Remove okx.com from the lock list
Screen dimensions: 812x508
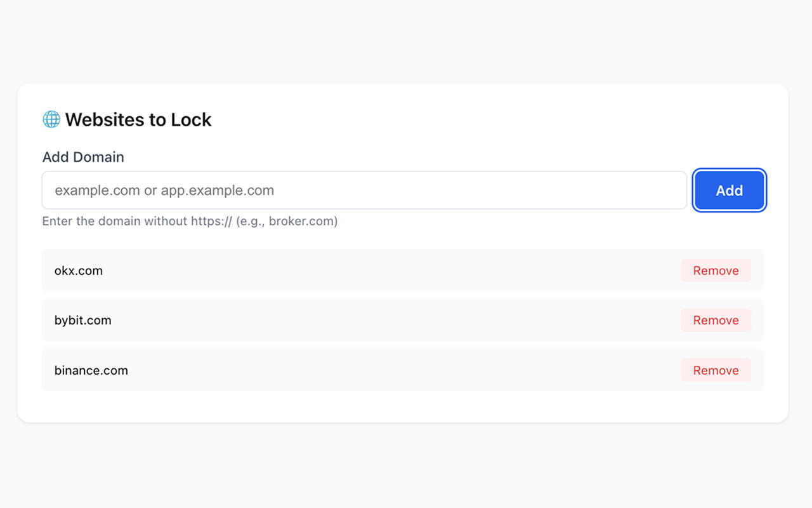click(x=716, y=271)
